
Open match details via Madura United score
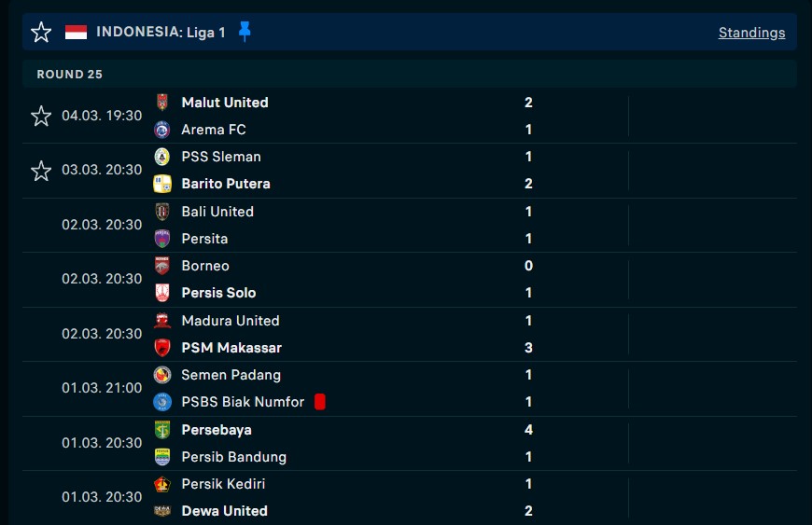tap(528, 321)
